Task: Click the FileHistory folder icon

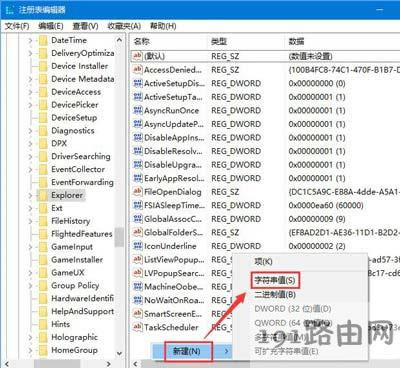Action: (43, 221)
